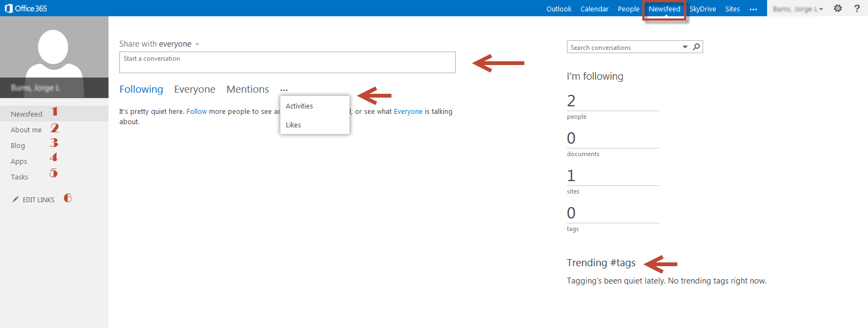Open the user account name dropdown

(x=797, y=9)
